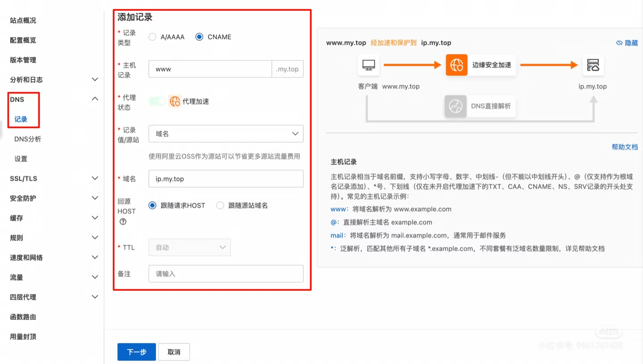Expand the SSL/TLS sidebar section
This screenshot has height=364, width=643.
[x=95, y=178]
